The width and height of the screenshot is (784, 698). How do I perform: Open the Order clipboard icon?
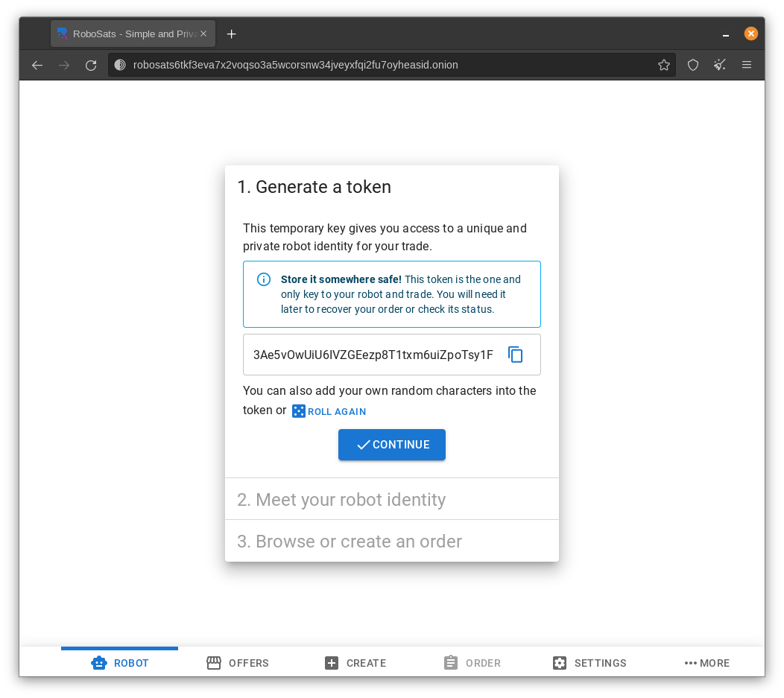[x=450, y=662]
